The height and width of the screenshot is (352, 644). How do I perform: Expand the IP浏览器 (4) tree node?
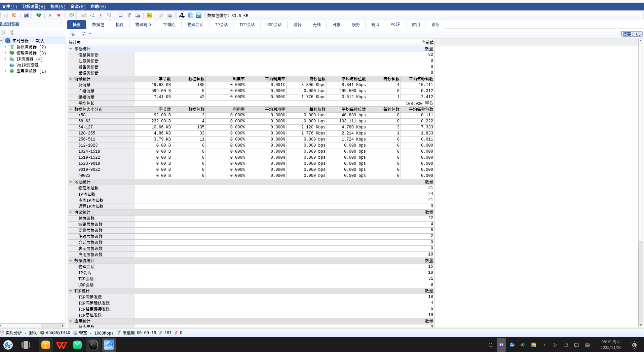coord(5,59)
